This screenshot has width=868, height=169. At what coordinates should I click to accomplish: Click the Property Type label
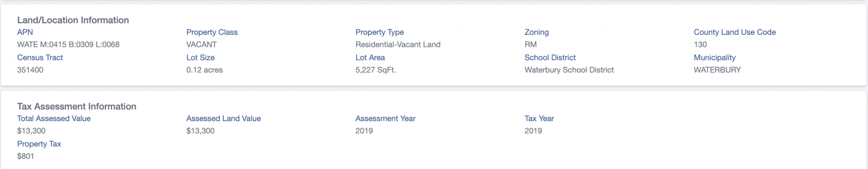[x=380, y=32]
